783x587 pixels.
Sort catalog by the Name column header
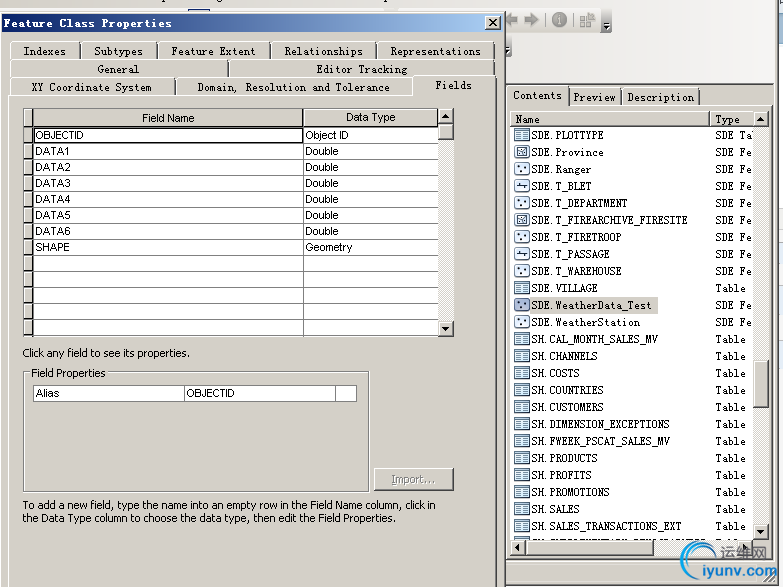(x=610, y=119)
